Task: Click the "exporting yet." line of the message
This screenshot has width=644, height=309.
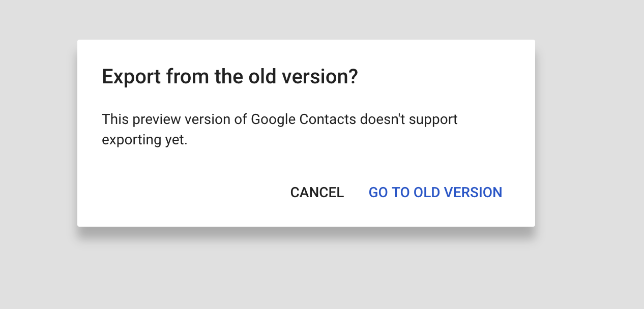Action: click(144, 140)
